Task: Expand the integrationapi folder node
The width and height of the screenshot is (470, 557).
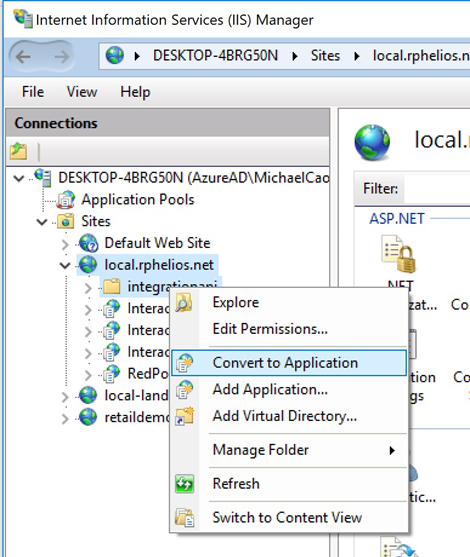Action: pyautogui.click(x=88, y=287)
